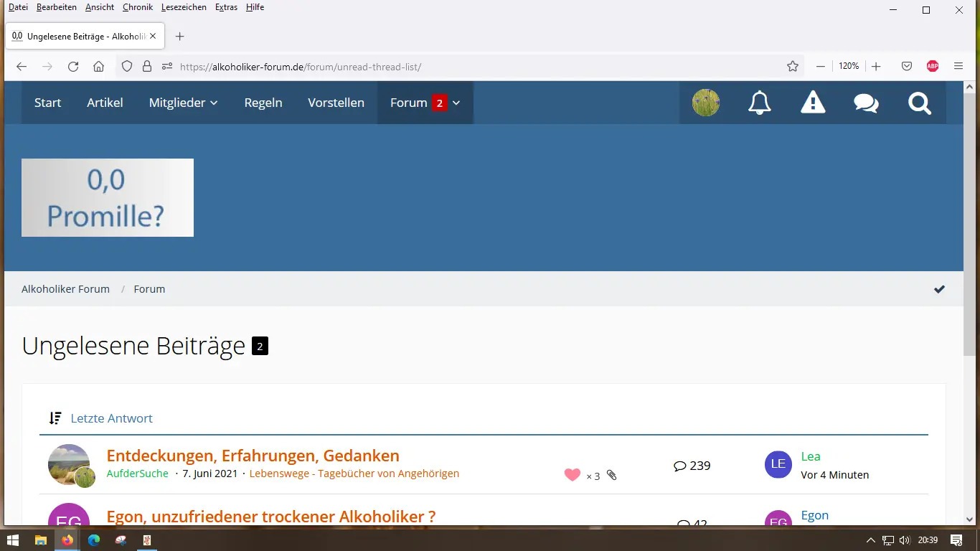Mark all threads read via checkmark
The height and width of the screenshot is (551, 980).
coord(939,289)
